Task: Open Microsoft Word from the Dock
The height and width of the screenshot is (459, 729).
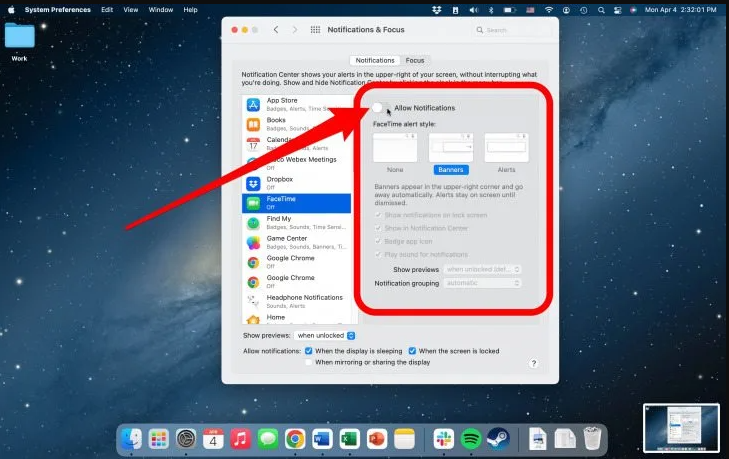Action: click(322, 439)
